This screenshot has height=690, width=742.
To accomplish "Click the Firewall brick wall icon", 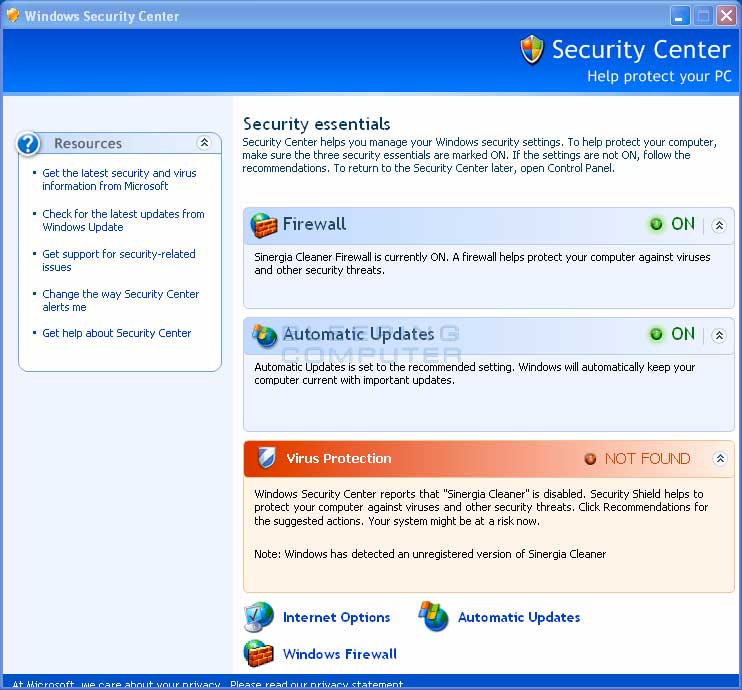I will [x=264, y=225].
